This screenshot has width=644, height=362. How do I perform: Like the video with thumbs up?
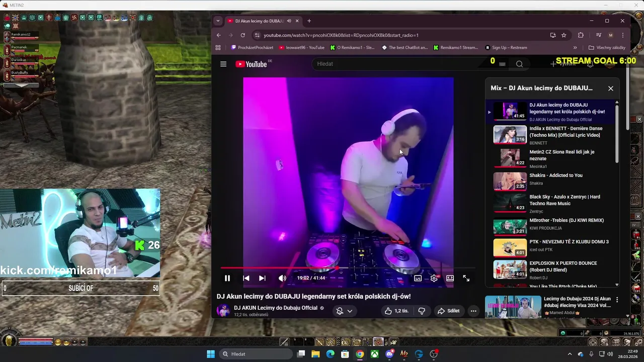tap(396, 311)
